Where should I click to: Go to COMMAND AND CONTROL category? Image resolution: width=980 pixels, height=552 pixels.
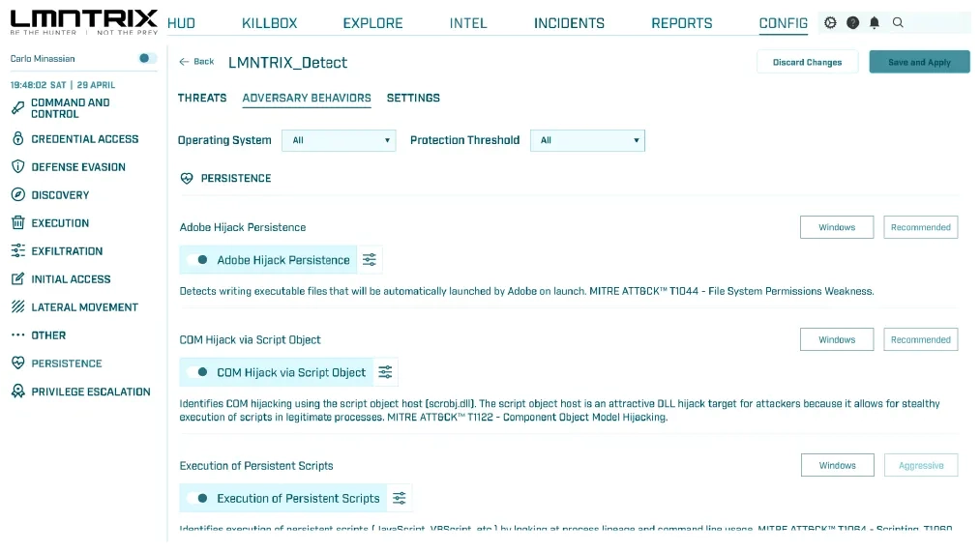70,108
